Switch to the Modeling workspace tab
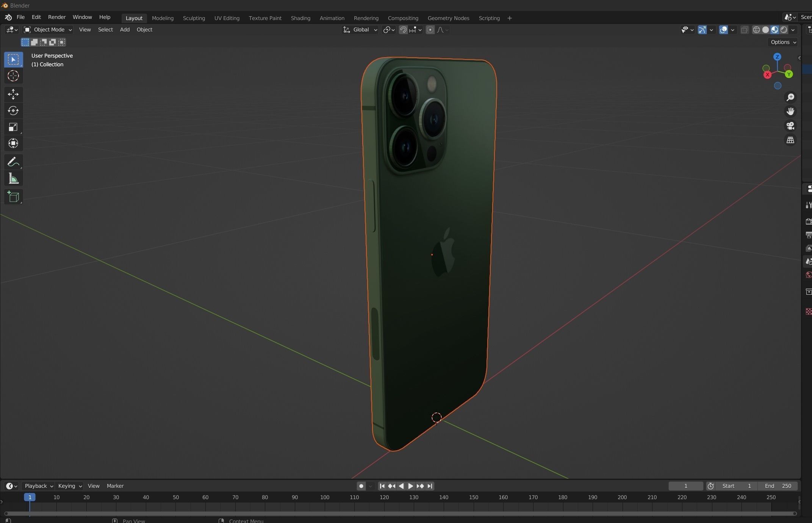 (163, 18)
